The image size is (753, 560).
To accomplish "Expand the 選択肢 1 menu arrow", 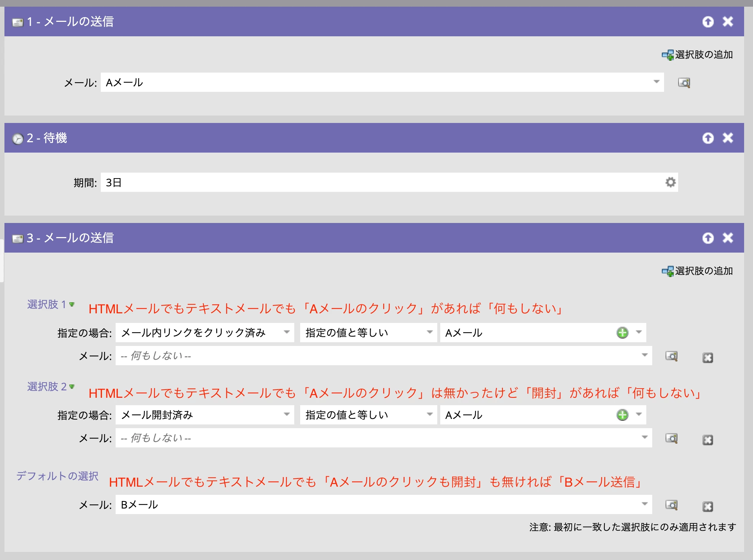I will pyautogui.click(x=72, y=304).
